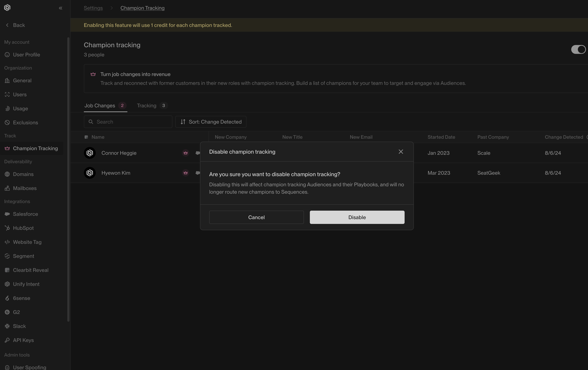Click the HubSpot icon in the sidebar
The width and height of the screenshot is (588, 370).
point(7,228)
